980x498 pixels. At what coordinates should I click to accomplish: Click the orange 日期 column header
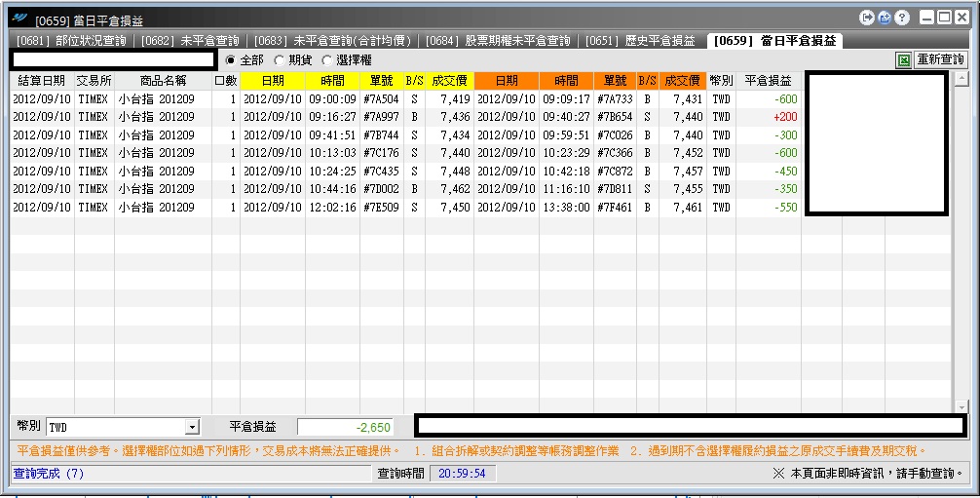[x=507, y=81]
